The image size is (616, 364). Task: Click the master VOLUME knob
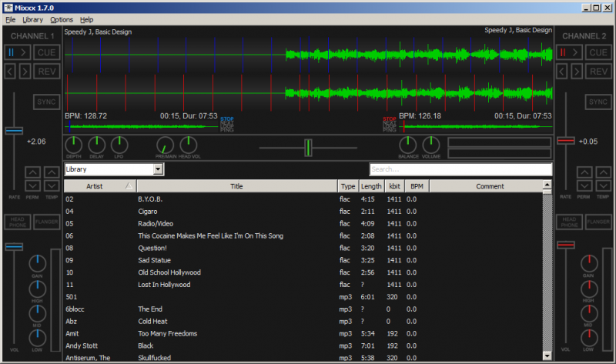(431, 145)
